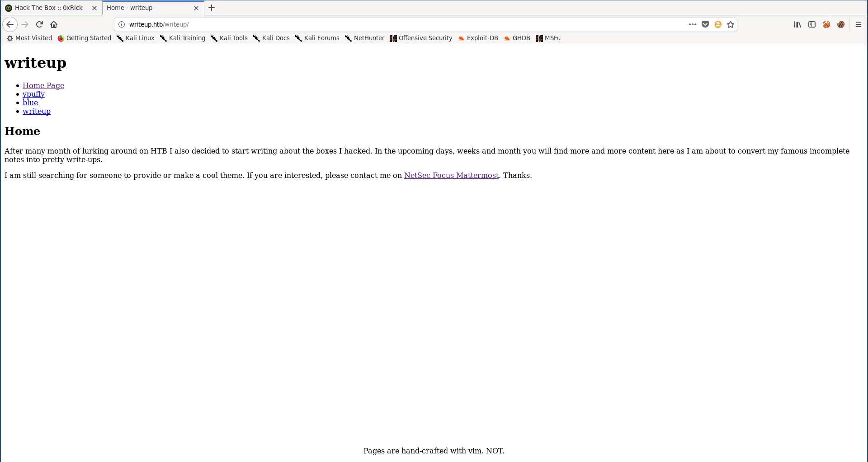Follow the ypuffy link
Viewport: 868px width, 462px height.
[33, 94]
